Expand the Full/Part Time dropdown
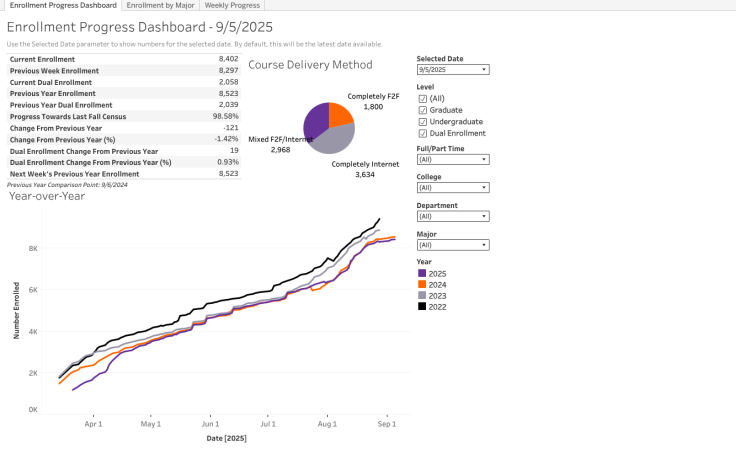Viewport: 736px width, 454px height. click(x=453, y=159)
